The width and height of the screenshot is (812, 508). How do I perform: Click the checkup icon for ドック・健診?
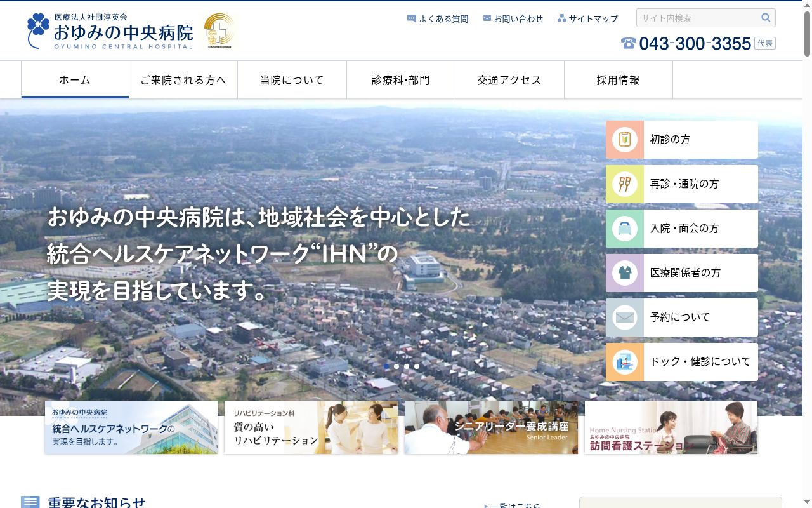[x=625, y=362]
